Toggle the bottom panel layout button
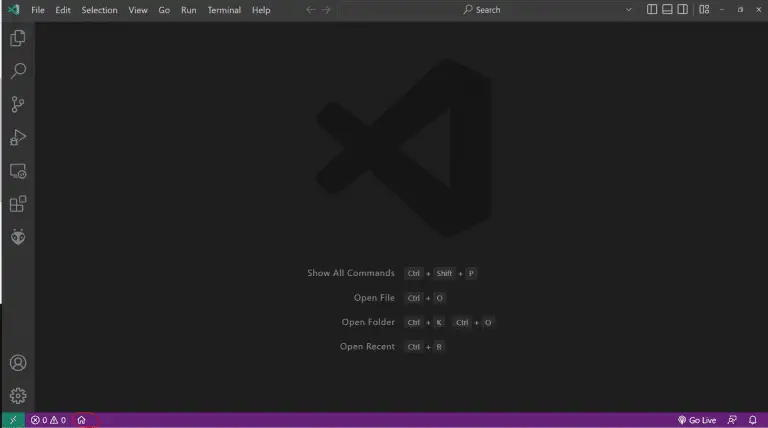This screenshot has height=428, width=768. pyautogui.click(x=667, y=10)
